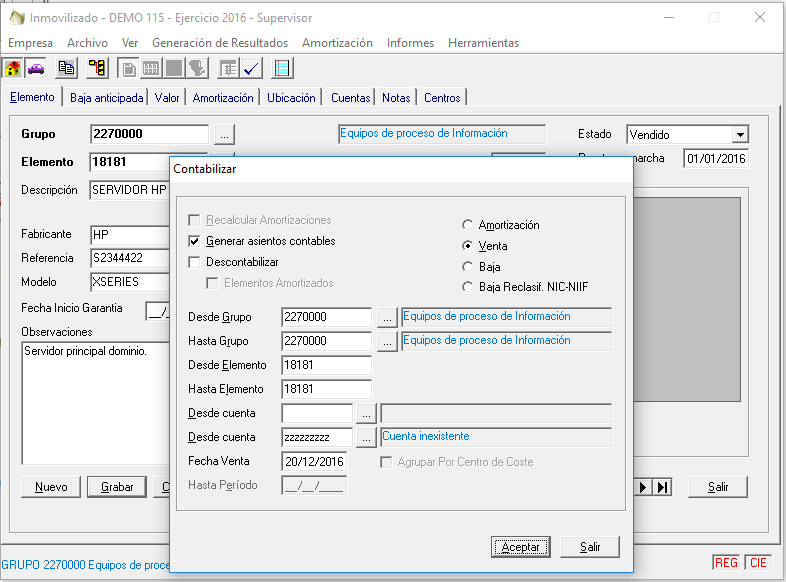The width and height of the screenshot is (786, 582).
Task: Click the next-record navigation arrow
Action: (x=644, y=487)
